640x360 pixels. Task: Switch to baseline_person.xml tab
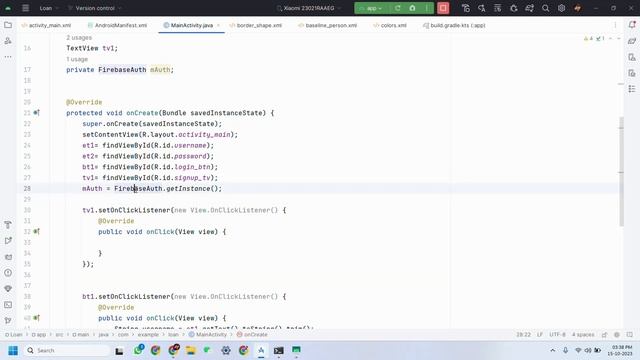tap(328, 25)
